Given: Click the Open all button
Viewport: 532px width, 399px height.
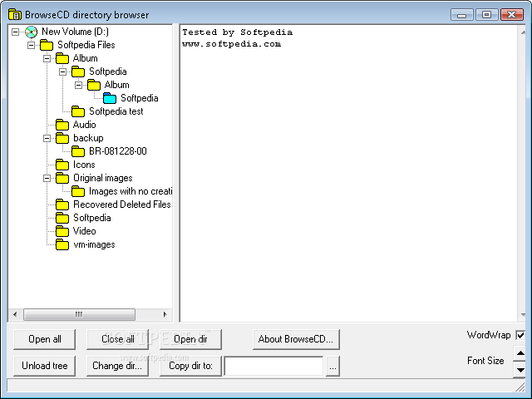Looking at the screenshot, I should [44, 339].
